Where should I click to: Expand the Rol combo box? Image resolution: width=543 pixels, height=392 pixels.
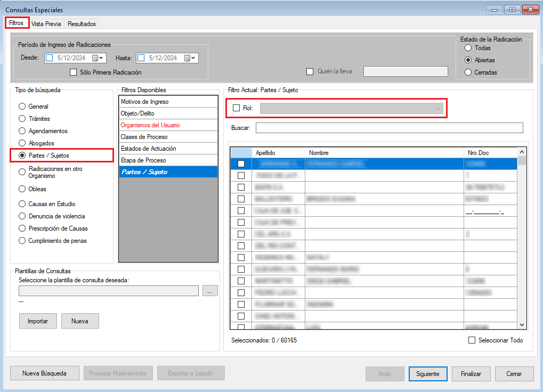pos(439,108)
